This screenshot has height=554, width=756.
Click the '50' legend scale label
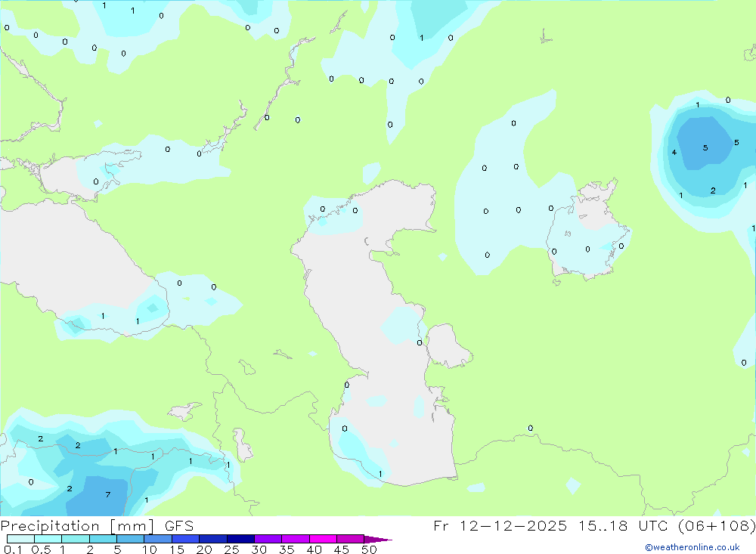[x=369, y=549]
